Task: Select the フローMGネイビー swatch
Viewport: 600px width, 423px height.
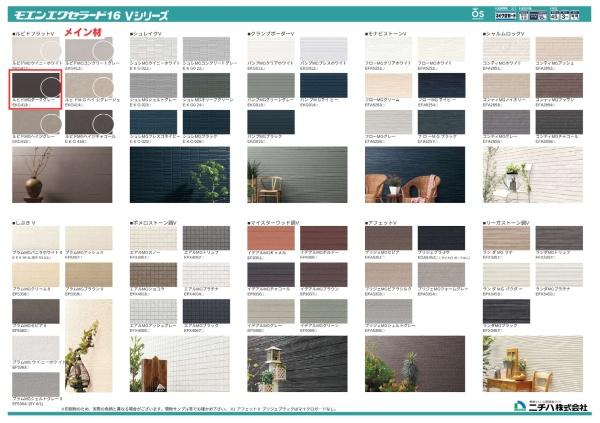Action: (442, 85)
